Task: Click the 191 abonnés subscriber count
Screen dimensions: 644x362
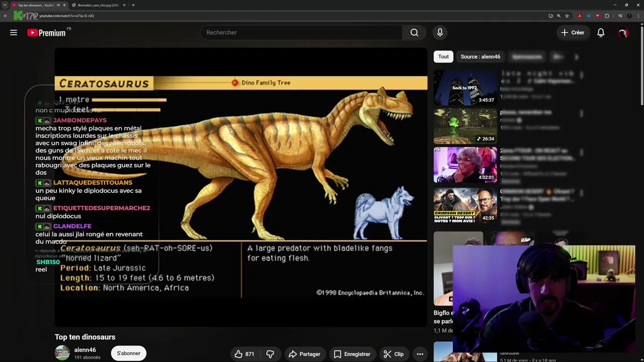Action: [x=88, y=357]
